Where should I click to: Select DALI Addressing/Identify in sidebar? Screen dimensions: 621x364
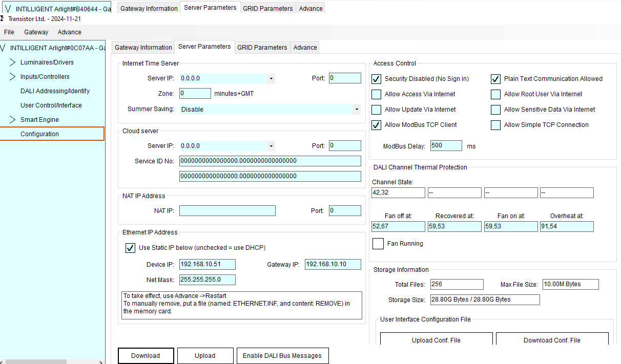[x=55, y=91]
